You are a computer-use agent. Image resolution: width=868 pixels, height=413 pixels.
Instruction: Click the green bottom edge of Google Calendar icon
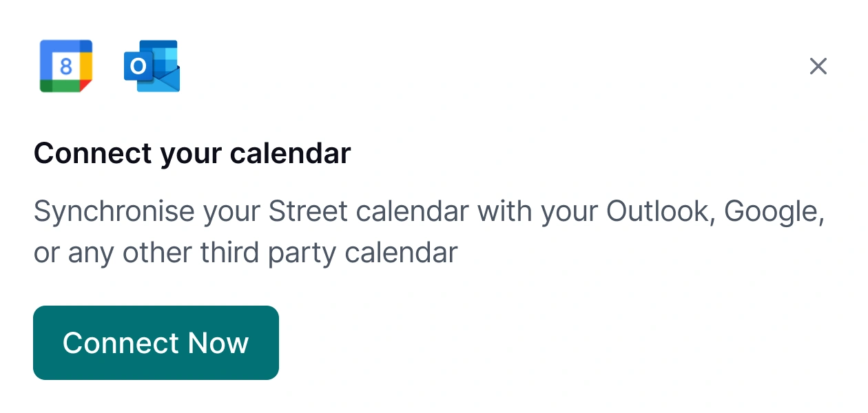coord(59,86)
